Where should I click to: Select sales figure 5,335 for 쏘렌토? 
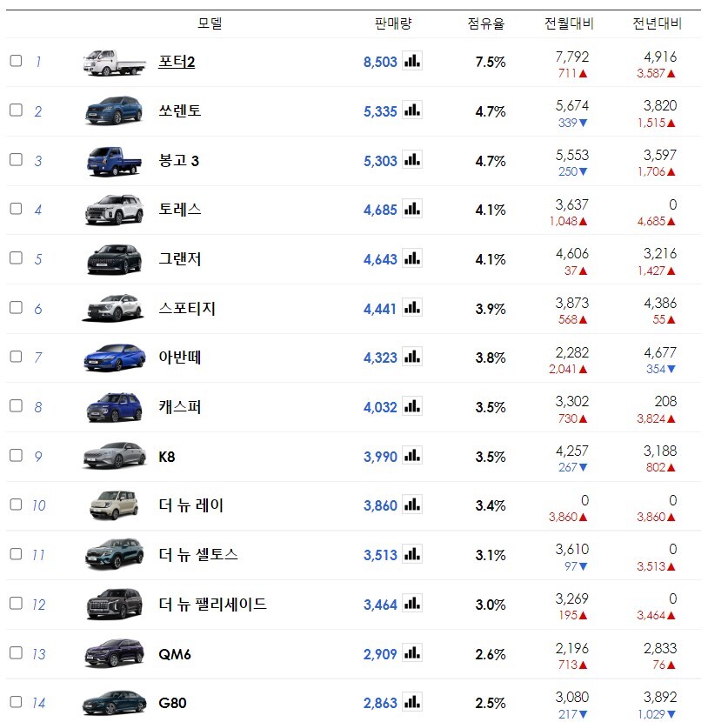click(380, 111)
